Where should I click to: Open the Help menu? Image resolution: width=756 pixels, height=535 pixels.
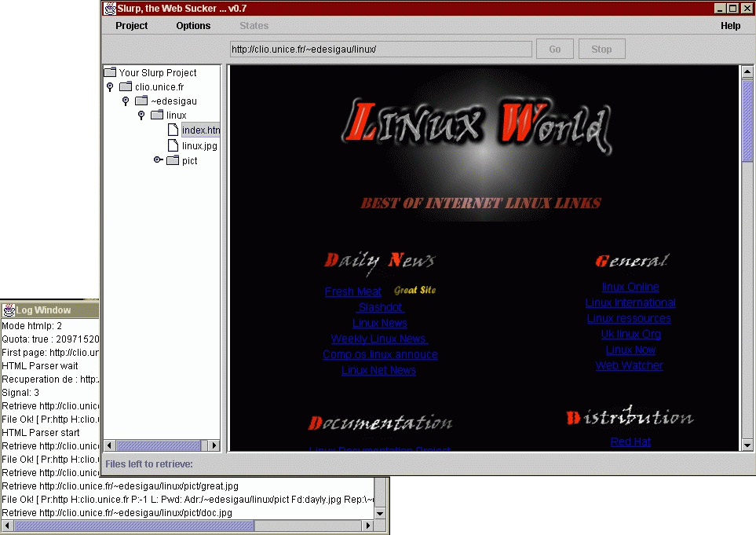pos(730,26)
